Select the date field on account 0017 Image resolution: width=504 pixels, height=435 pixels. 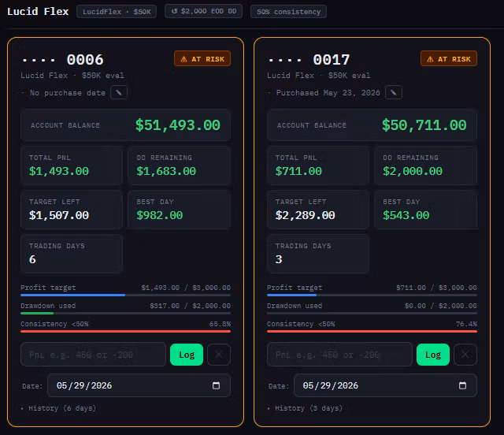(385, 385)
